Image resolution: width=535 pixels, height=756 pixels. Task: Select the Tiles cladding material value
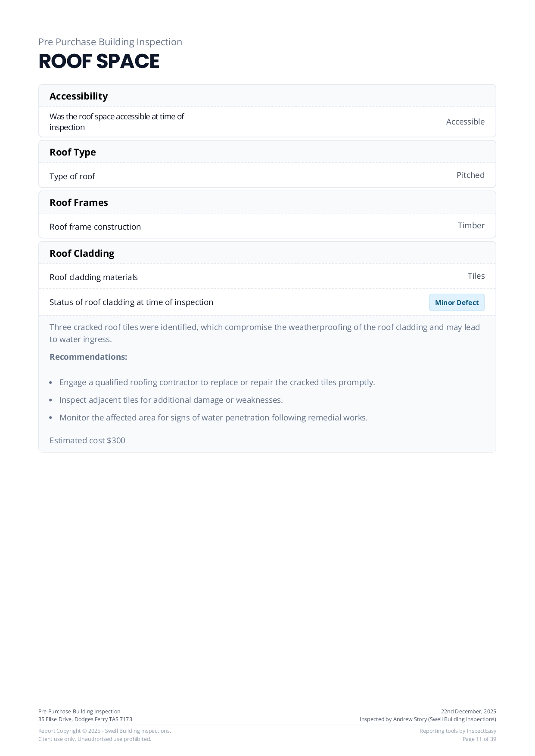point(476,276)
